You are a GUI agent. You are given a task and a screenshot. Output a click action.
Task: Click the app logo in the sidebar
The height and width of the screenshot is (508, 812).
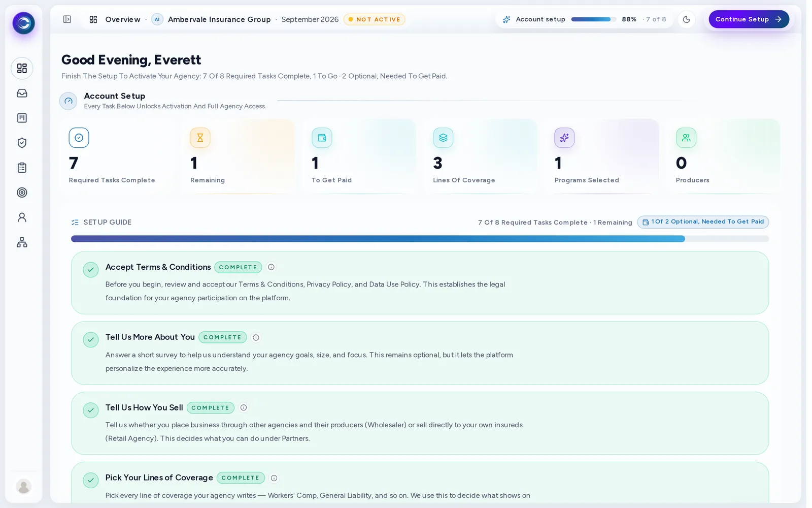pos(23,23)
